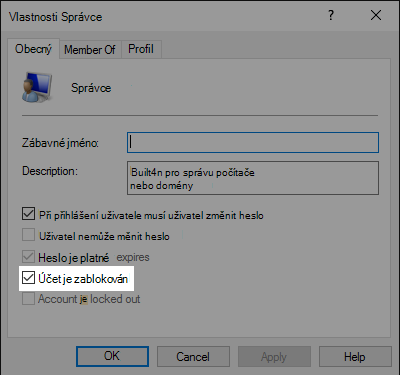Switch to the Profil tab
Image resolution: width=400 pixels, height=375 pixels.
tap(141, 49)
